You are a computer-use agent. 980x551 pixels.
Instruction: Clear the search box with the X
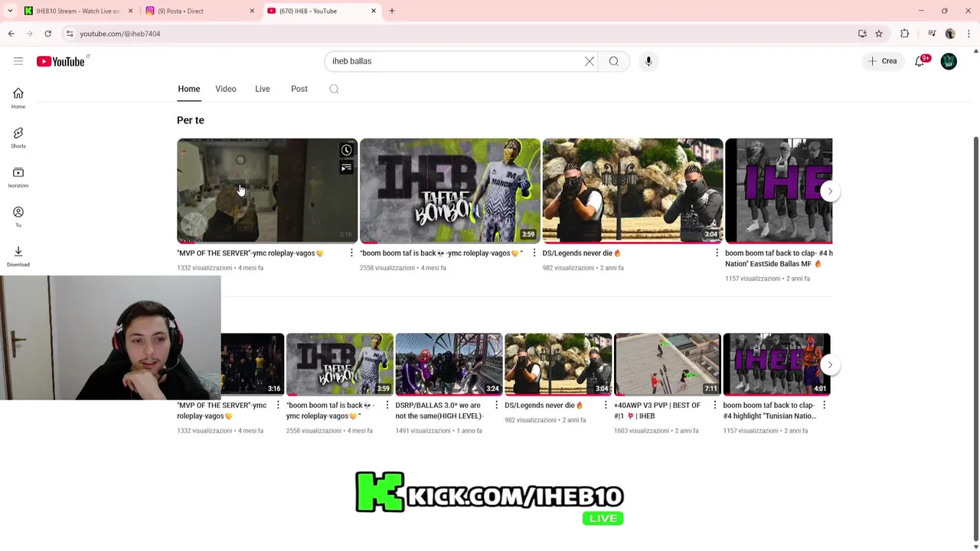(590, 61)
